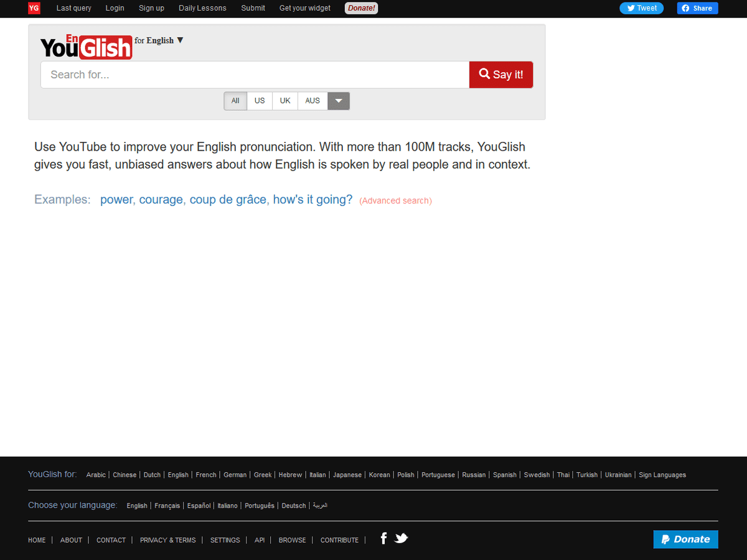Screen dimensions: 747x560
Task: Click the YouGlish logo
Action: click(x=85, y=47)
